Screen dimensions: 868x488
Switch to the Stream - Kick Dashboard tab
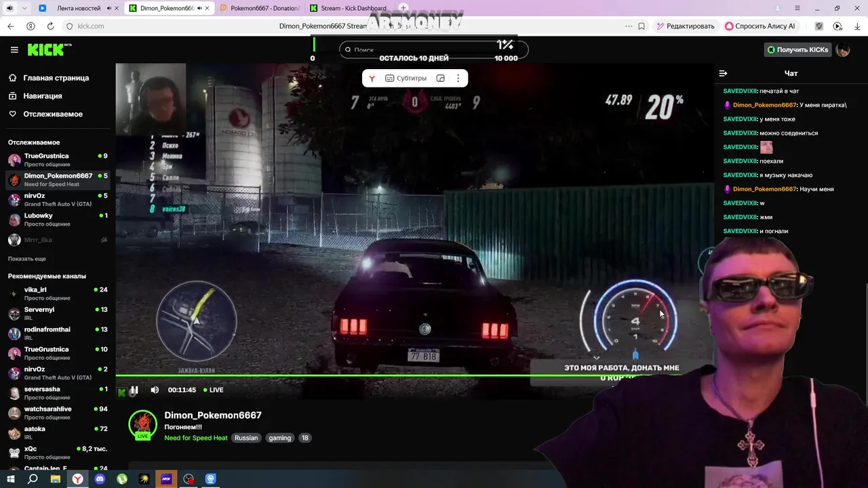[349, 8]
